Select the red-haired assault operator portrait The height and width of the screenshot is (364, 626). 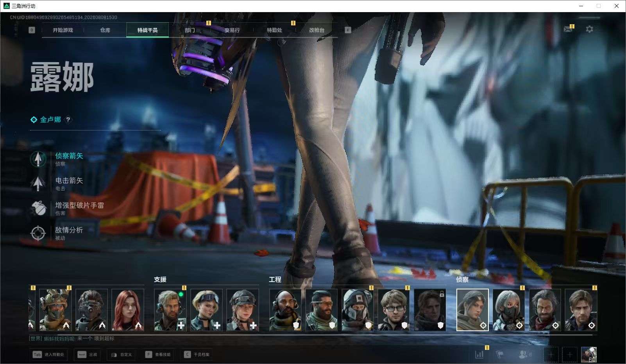(128, 310)
